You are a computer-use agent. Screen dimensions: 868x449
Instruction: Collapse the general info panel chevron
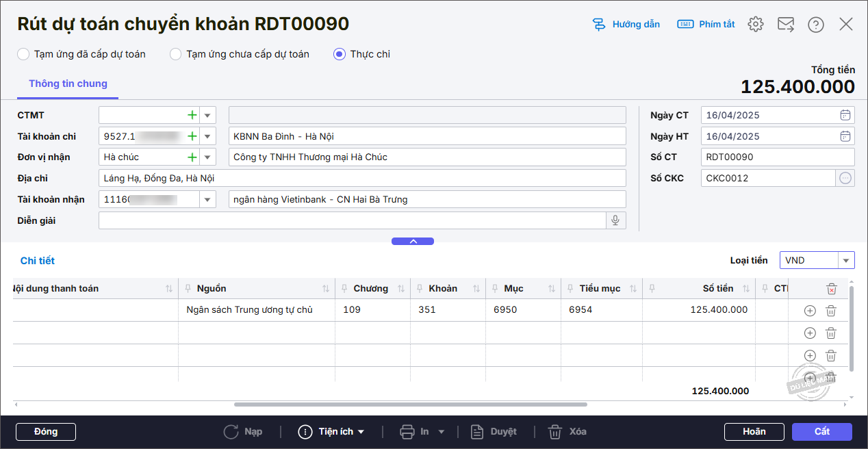[412, 241]
